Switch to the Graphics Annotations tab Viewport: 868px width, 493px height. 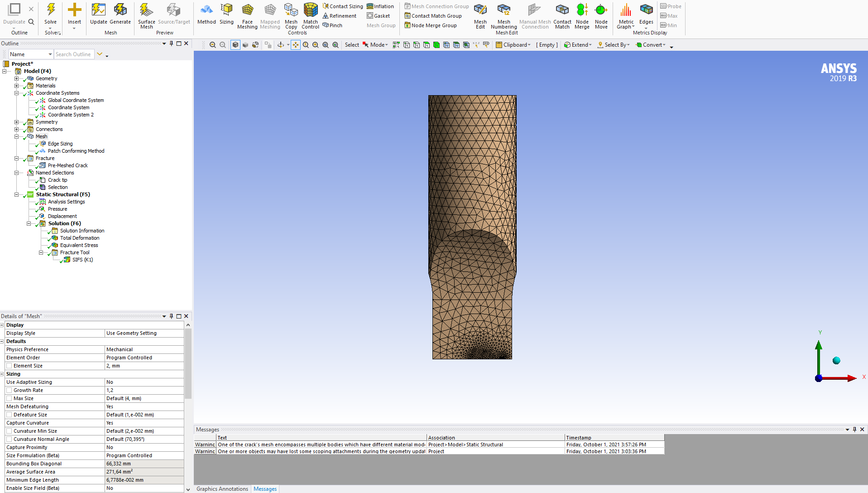(222, 489)
